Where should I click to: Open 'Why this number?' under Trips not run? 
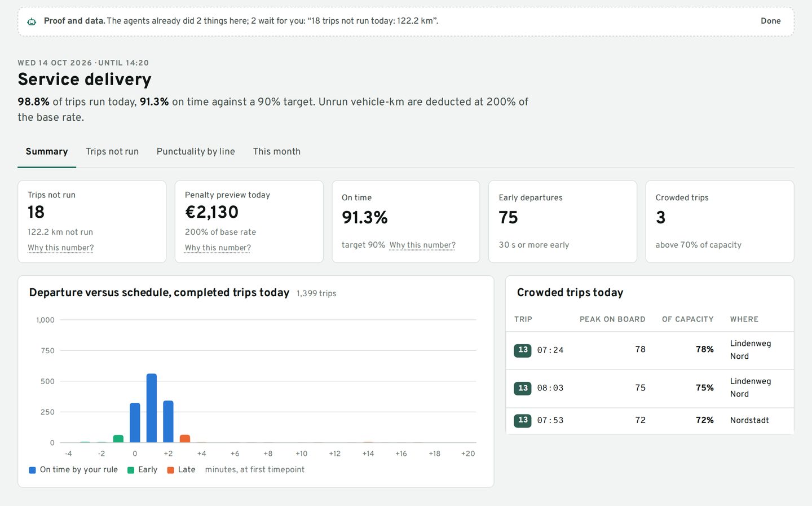[61, 248]
